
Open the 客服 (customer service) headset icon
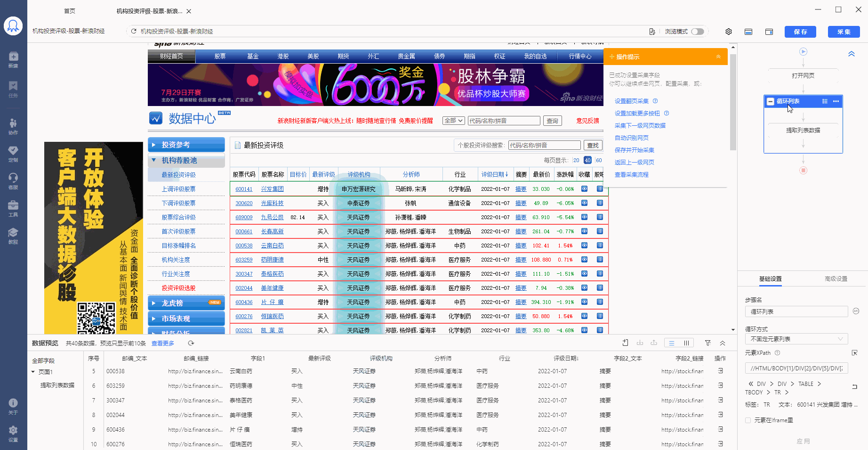pos(13,181)
